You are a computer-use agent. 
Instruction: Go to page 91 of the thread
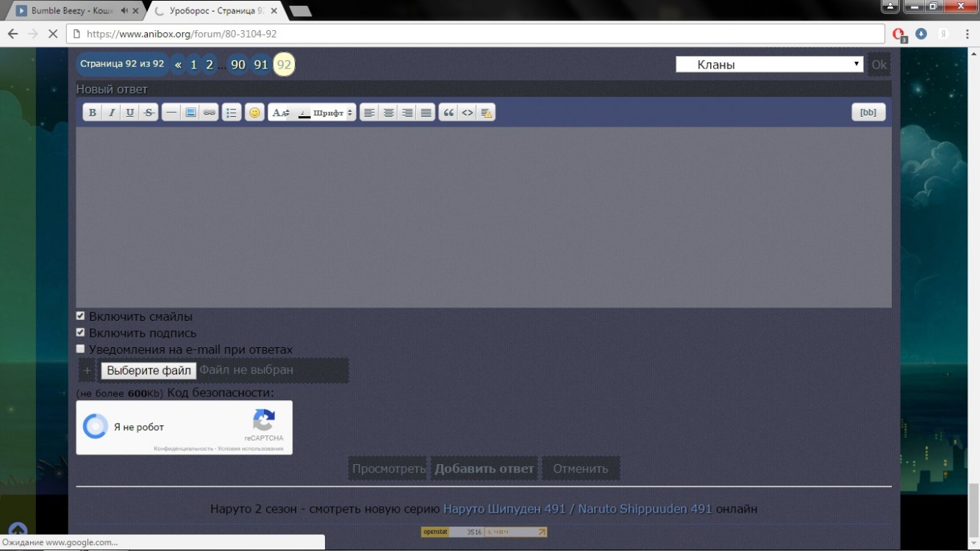260,65
